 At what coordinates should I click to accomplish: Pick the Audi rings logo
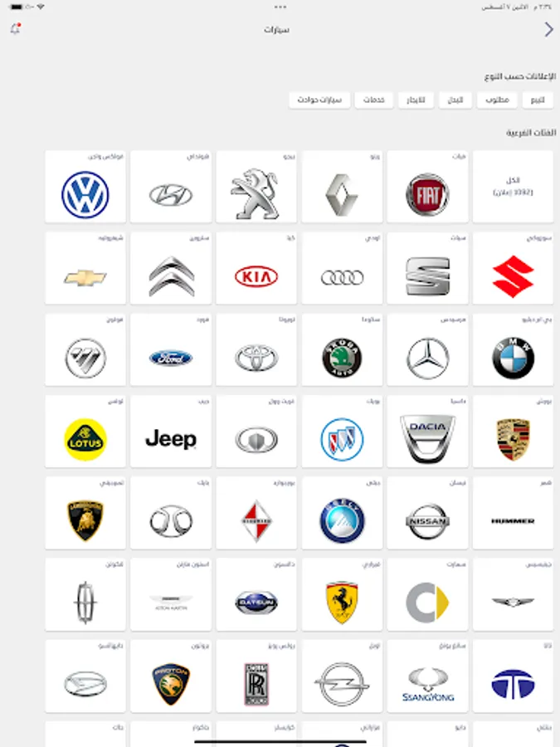(342, 277)
